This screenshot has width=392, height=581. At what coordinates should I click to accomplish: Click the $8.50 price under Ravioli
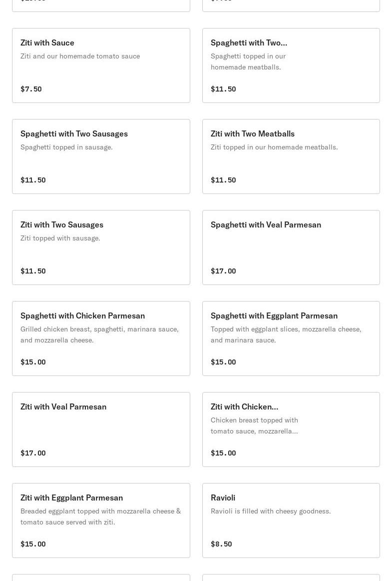point(221,544)
